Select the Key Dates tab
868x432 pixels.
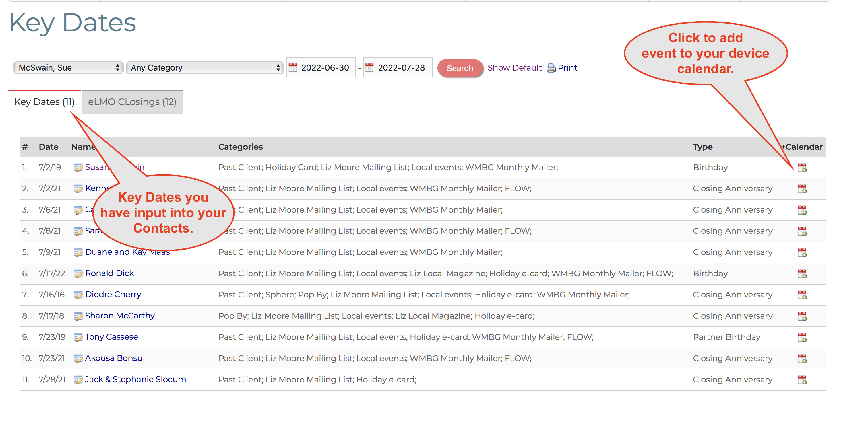(x=44, y=102)
